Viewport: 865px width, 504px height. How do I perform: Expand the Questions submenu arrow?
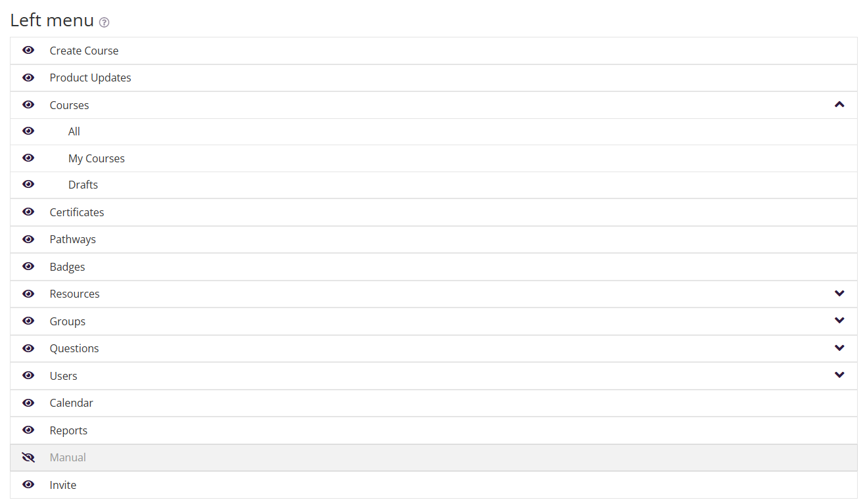click(839, 348)
